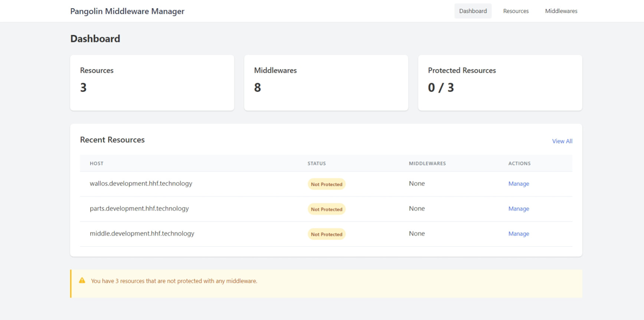This screenshot has height=320, width=644.
Task: Click the Recent Resources heading
Action: 112,140
